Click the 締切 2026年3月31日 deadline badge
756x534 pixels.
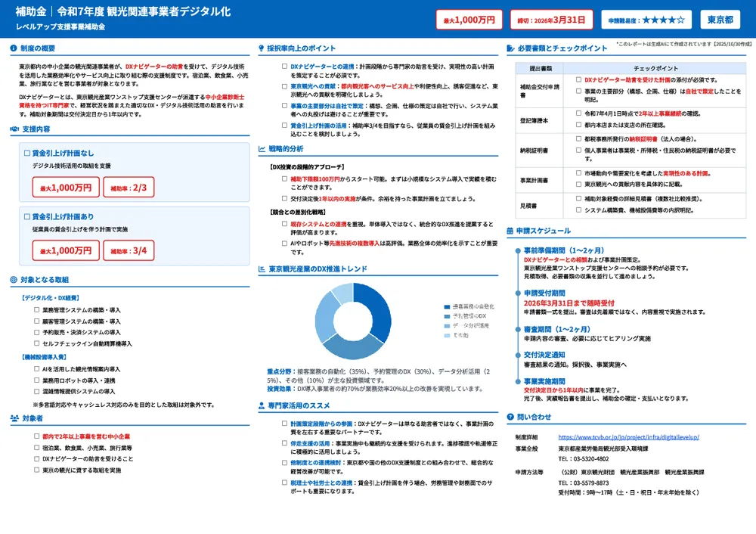click(549, 20)
